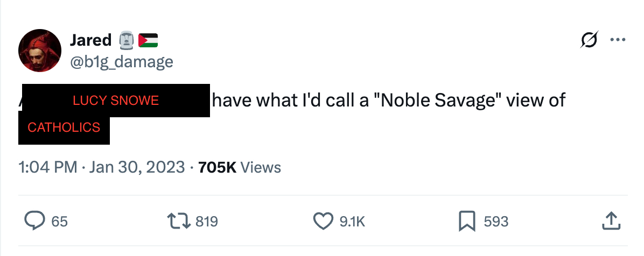Click the red LUCY SNOWE label
Screen dimensions: 644x256
coord(116,101)
